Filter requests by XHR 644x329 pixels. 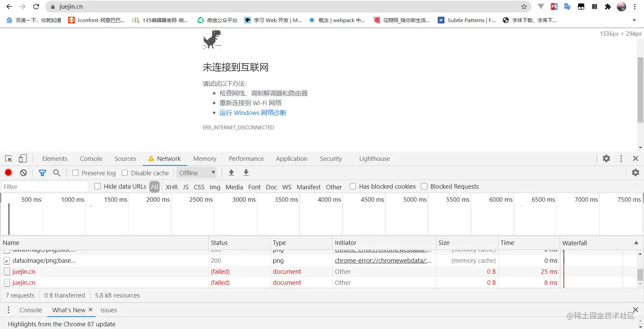172,187
